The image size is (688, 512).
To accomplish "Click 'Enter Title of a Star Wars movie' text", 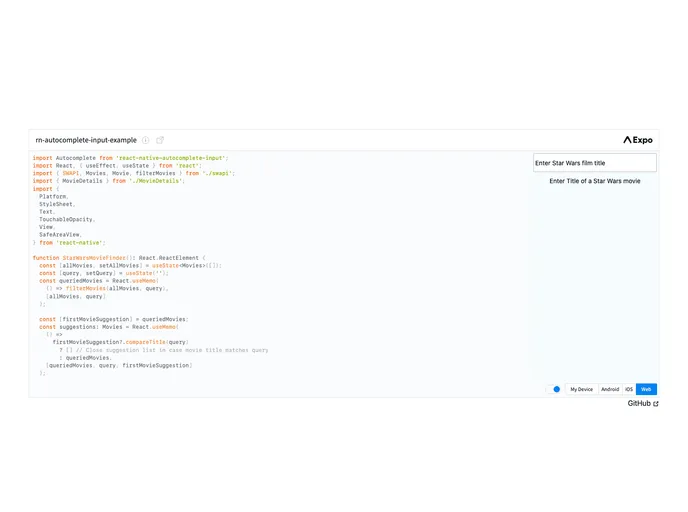I will click(595, 181).
